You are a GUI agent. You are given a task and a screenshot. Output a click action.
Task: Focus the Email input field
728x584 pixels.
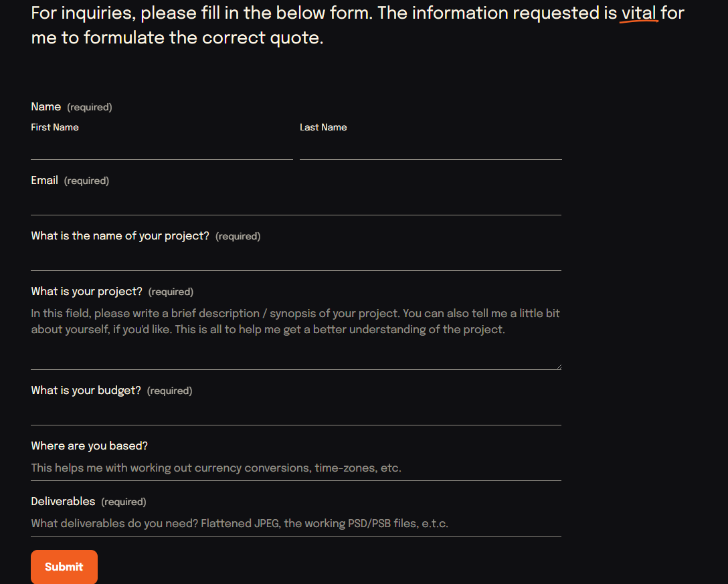296,203
